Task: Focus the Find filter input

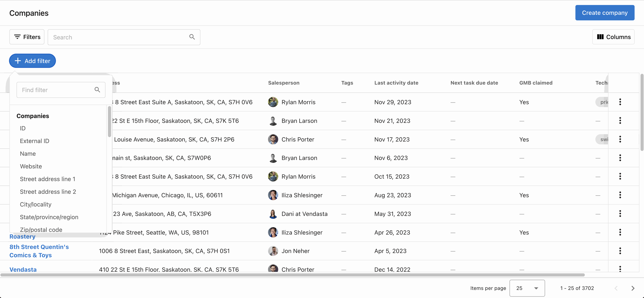Action: (x=61, y=90)
